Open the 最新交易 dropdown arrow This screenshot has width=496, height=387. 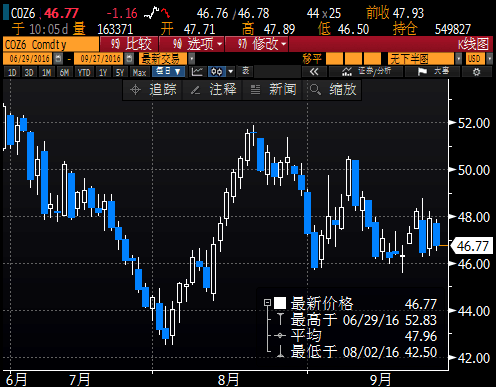point(191,59)
